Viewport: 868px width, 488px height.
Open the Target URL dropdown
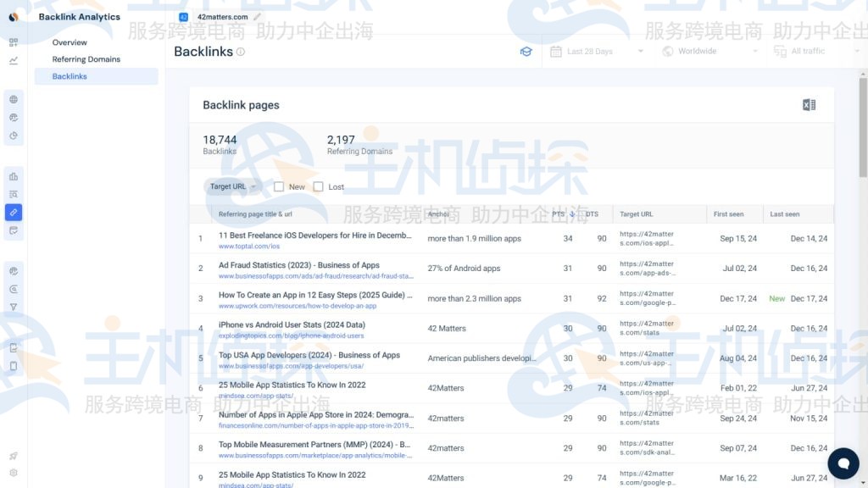click(231, 186)
